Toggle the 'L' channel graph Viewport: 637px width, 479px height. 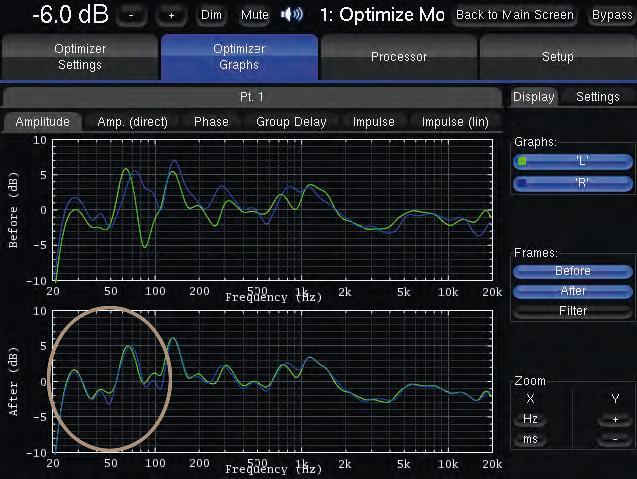[572, 162]
